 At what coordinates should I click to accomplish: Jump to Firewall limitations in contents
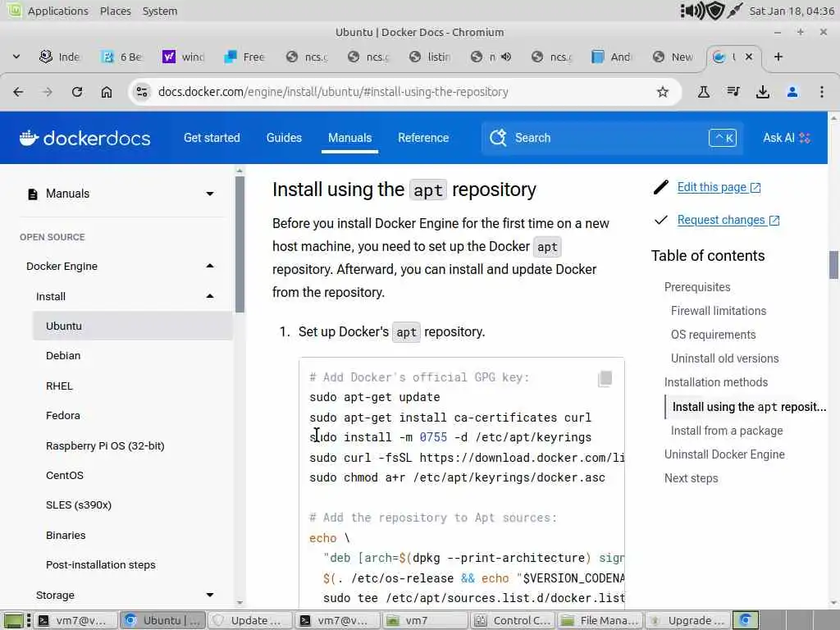719,311
